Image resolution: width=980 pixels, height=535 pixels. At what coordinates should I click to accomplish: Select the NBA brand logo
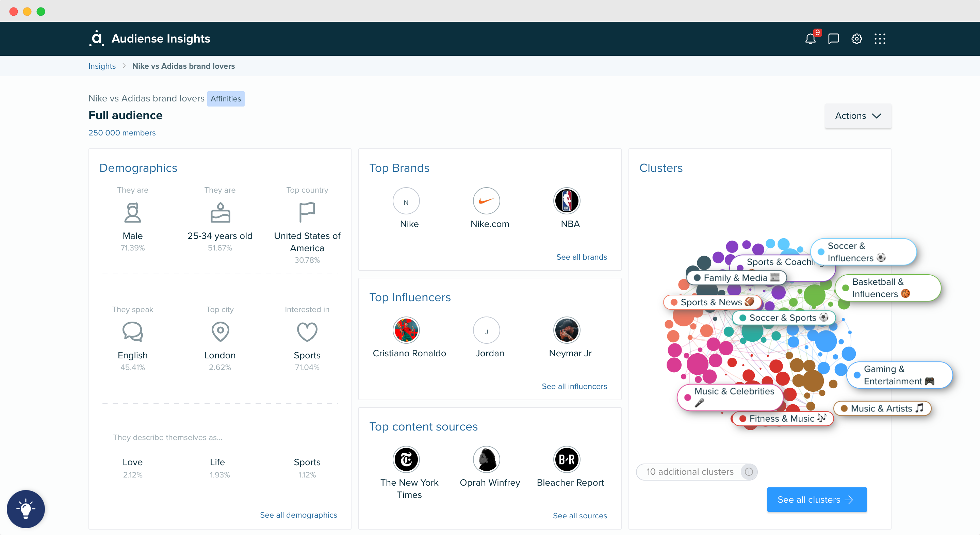pyautogui.click(x=567, y=201)
